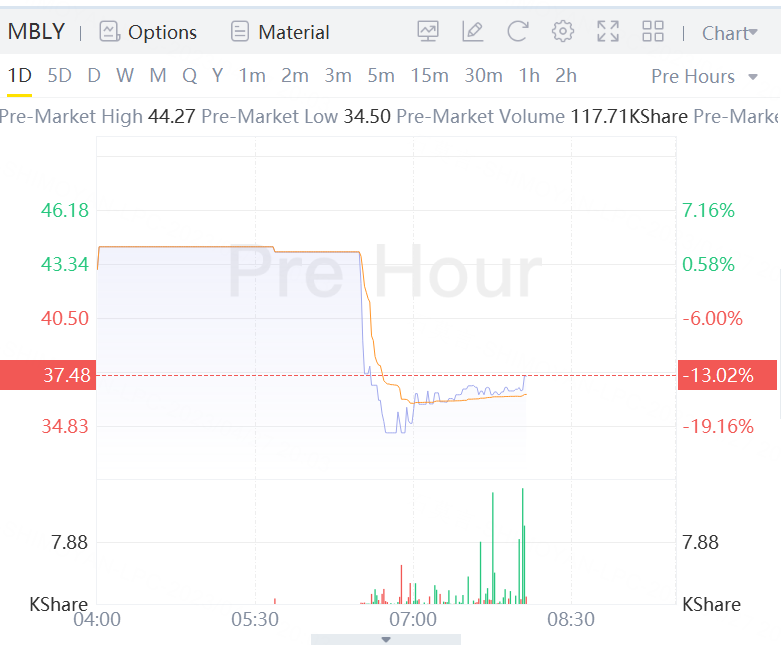Open chart settings gear
The width and height of the screenshot is (781, 645).
(x=563, y=32)
